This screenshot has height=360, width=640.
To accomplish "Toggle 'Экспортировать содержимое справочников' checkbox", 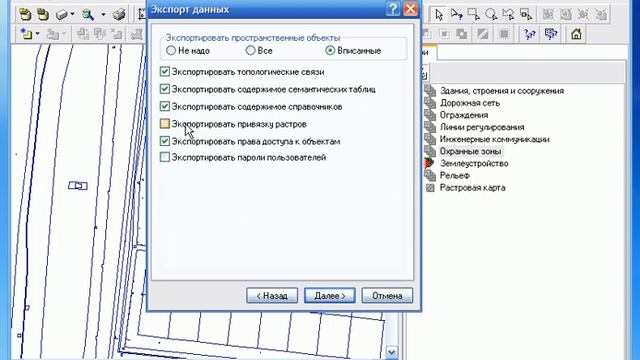I will point(164,107).
